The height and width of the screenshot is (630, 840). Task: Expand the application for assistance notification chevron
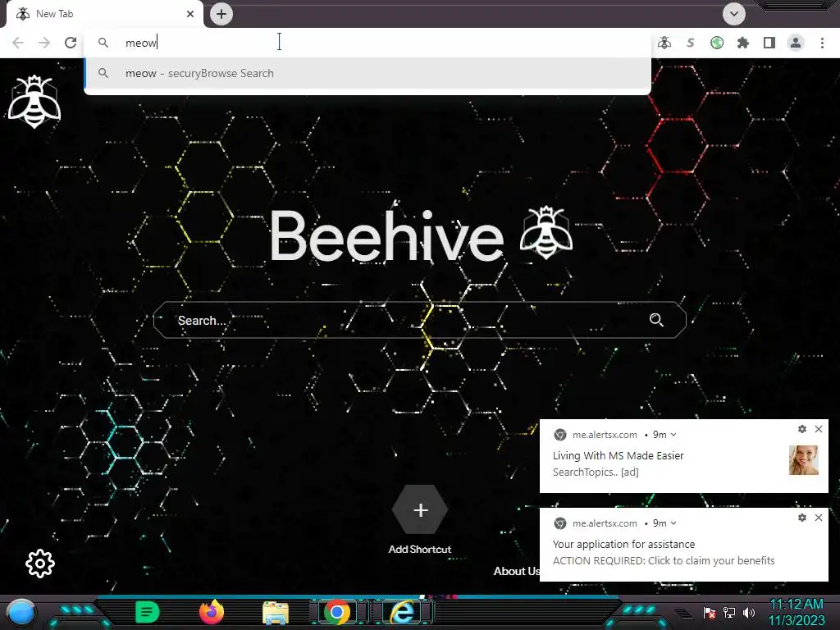(673, 523)
